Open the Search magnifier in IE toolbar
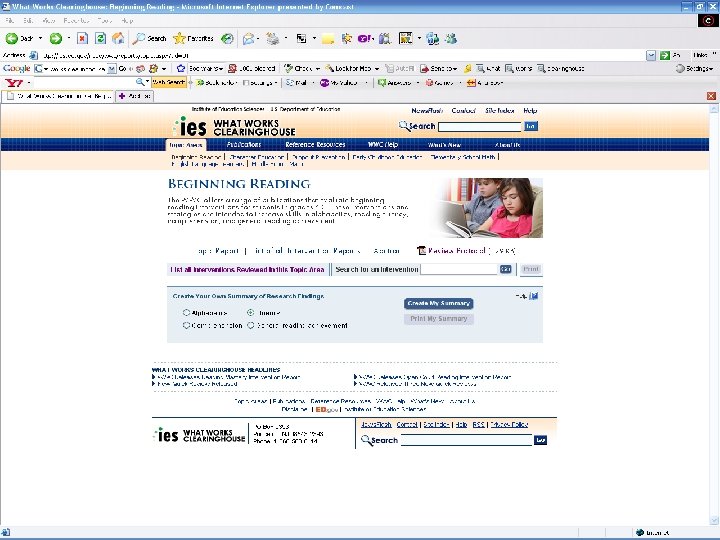This screenshot has height=540, width=720. click(x=139, y=39)
